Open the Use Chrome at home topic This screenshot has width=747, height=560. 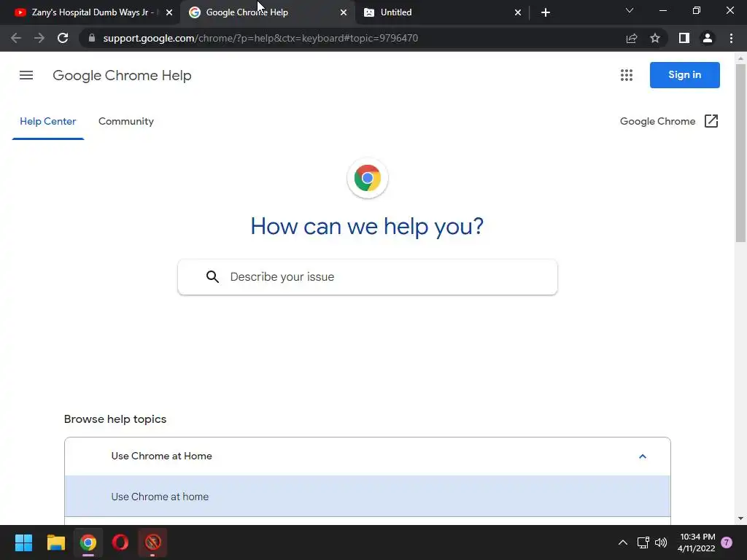pyautogui.click(x=368, y=496)
